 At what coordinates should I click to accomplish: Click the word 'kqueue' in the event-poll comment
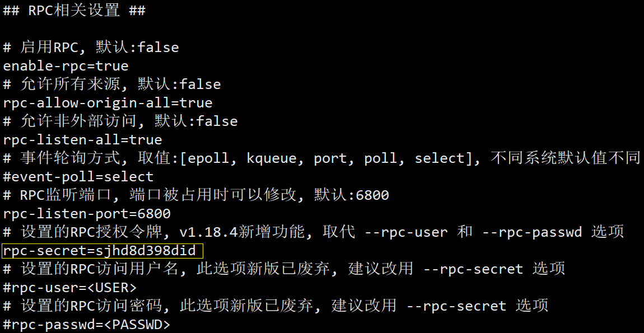[271, 158]
